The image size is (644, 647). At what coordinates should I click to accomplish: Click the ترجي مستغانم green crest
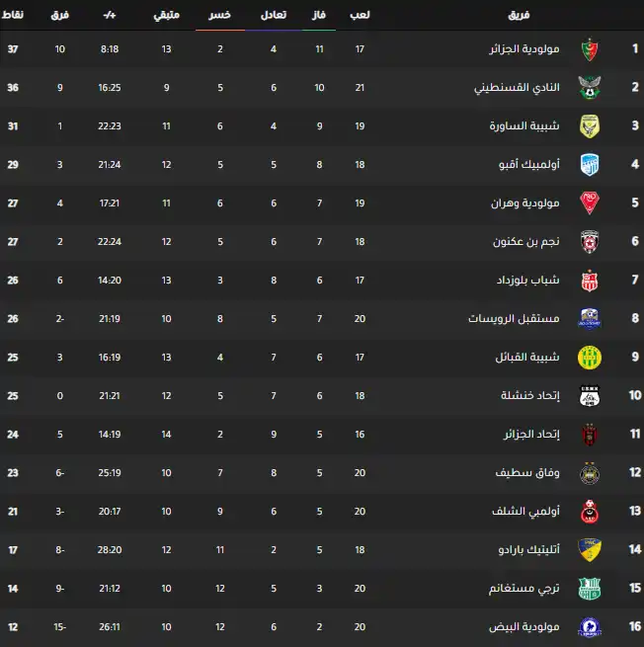coord(590,588)
